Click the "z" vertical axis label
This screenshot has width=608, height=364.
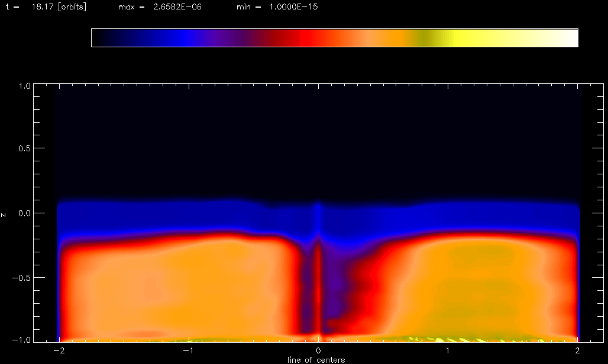[5, 214]
